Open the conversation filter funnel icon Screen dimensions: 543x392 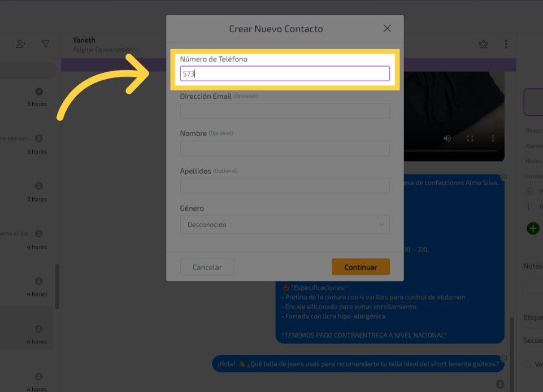[46, 44]
